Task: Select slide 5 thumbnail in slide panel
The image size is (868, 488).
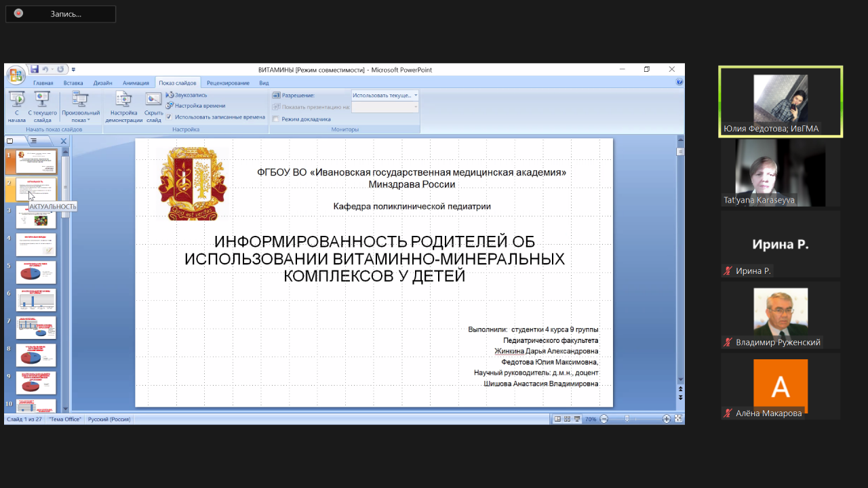Action: [36, 272]
